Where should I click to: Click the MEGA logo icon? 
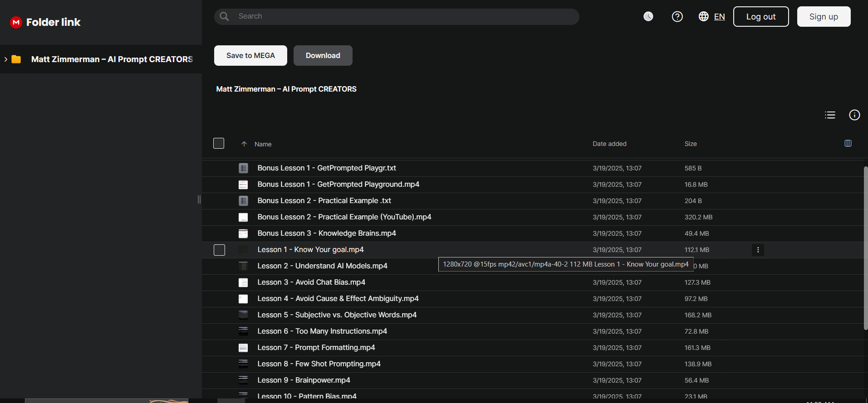pos(16,22)
